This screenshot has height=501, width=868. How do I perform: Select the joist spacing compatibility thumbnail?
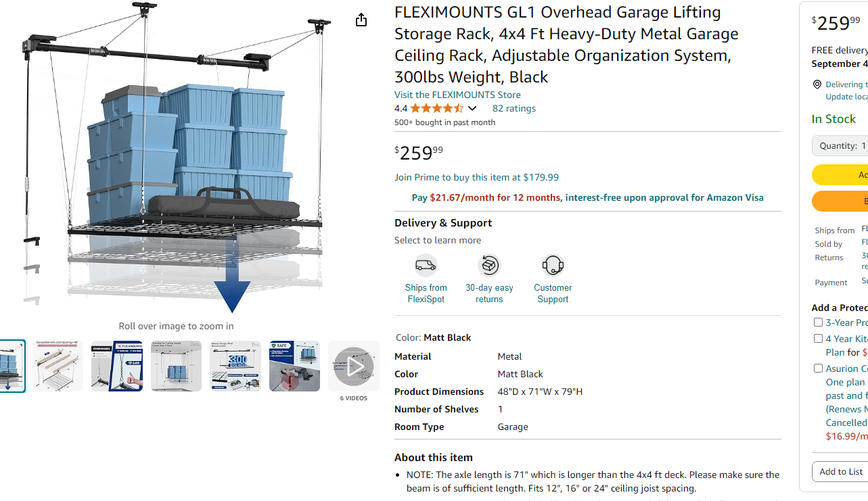pos(58,366)
